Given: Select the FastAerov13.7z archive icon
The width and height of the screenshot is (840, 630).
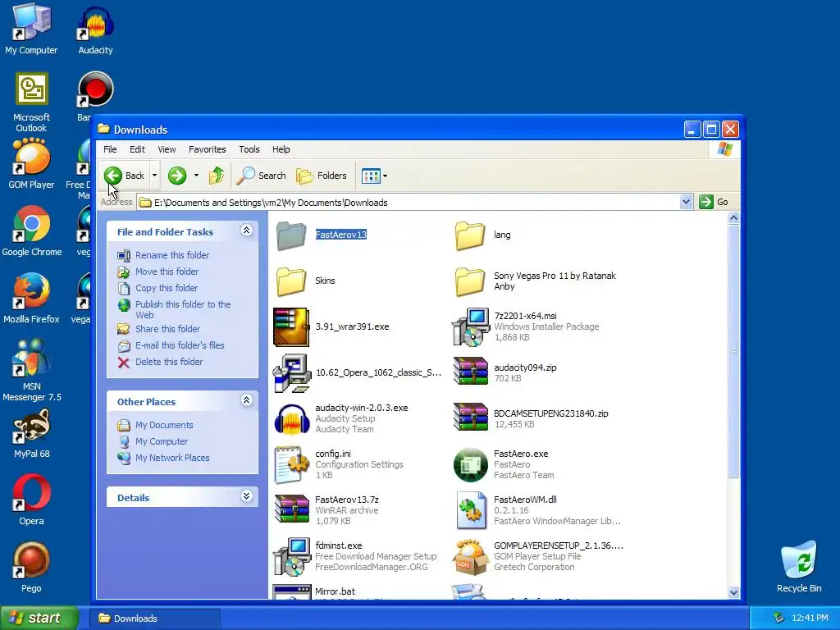Looking at the screenshot, I should coord(291,509).
